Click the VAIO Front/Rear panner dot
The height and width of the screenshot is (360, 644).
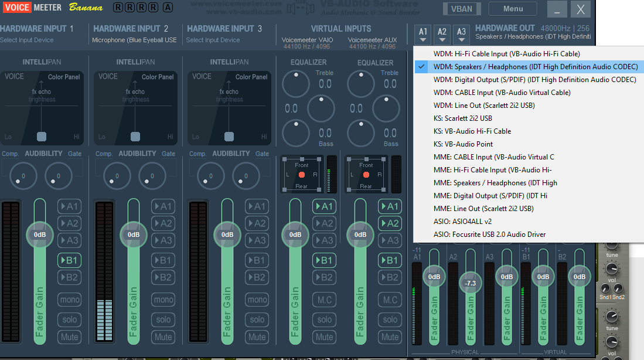(x=301, y=175)
